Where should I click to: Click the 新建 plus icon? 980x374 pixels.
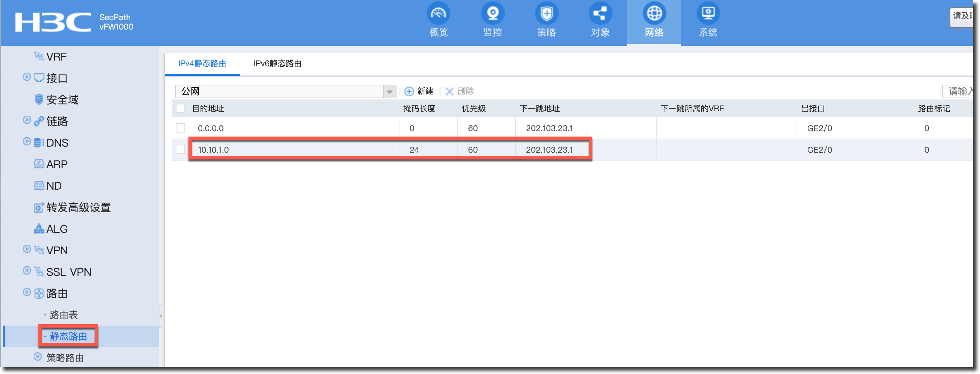coord(409,91)
